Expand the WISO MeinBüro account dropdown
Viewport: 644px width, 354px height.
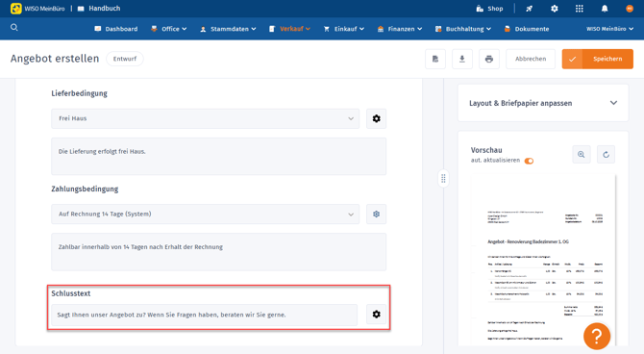pos(610,29)
